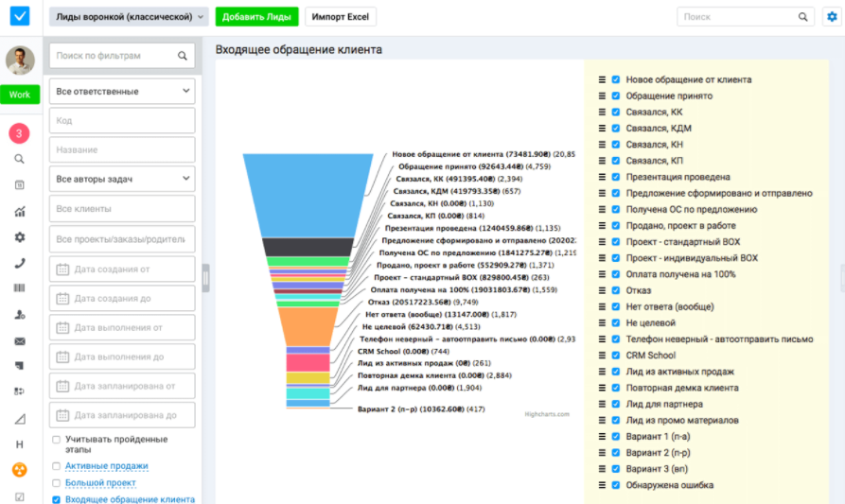Uncheck the Презентация проведена checkbox
Viewport: 845px width, 504px height.
click(x=615, y=177)
